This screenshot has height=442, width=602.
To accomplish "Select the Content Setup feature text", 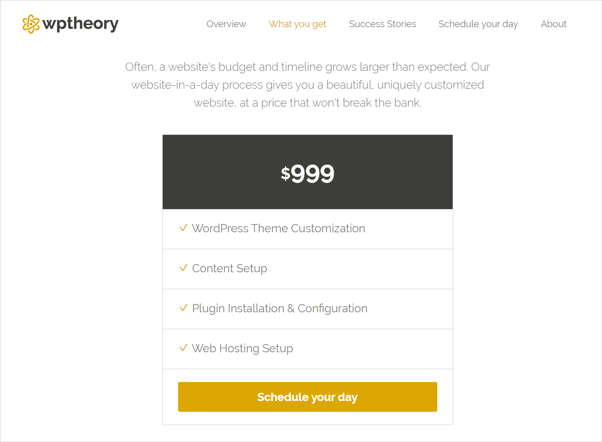I will coord(230,268).
